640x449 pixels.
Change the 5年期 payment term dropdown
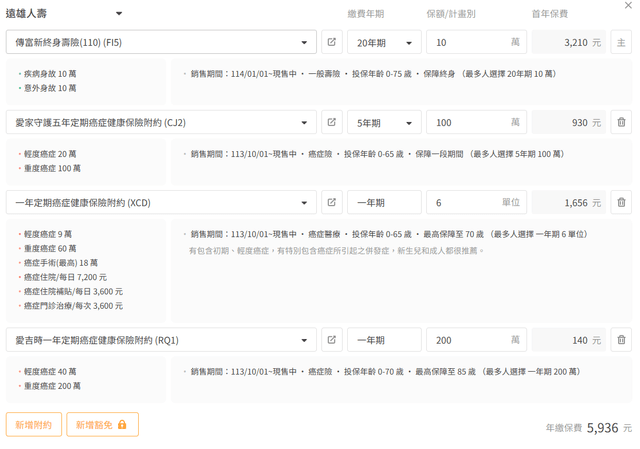pos(384,122)
